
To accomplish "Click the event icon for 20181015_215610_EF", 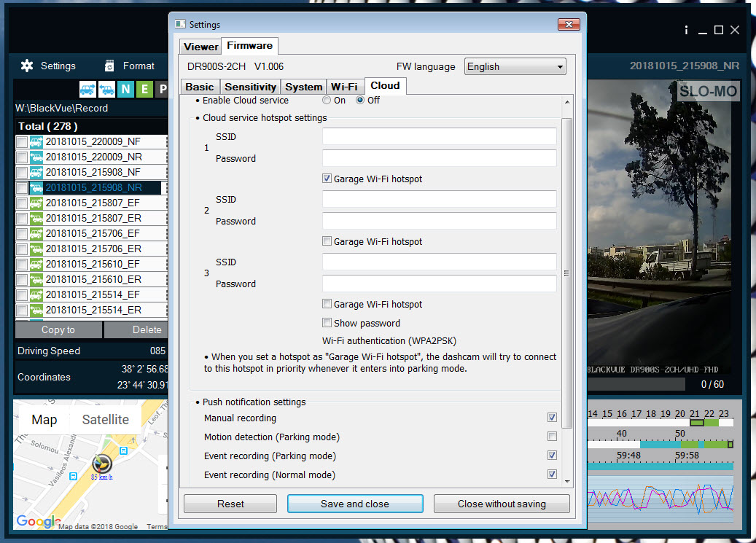I will coord(36,265).
